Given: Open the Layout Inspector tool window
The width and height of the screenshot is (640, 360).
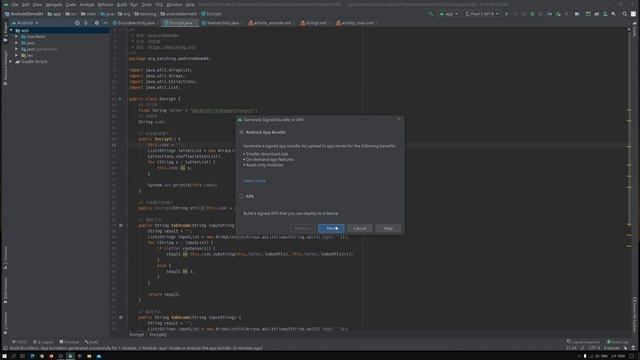Looking at the screenshot, I should pos(583,342).
